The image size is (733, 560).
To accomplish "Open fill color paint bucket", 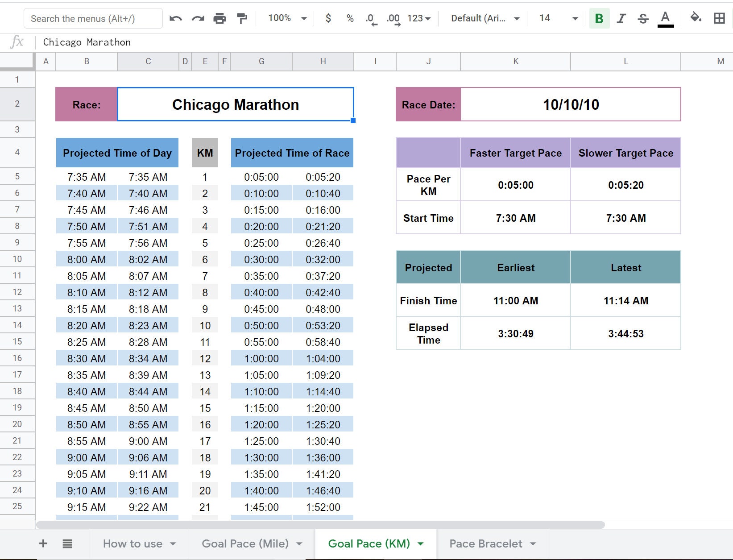I will 696,18.
